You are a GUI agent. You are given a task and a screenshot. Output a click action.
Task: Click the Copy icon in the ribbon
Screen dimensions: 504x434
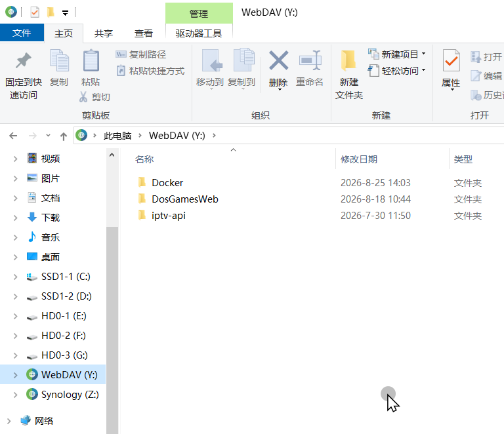59,60
